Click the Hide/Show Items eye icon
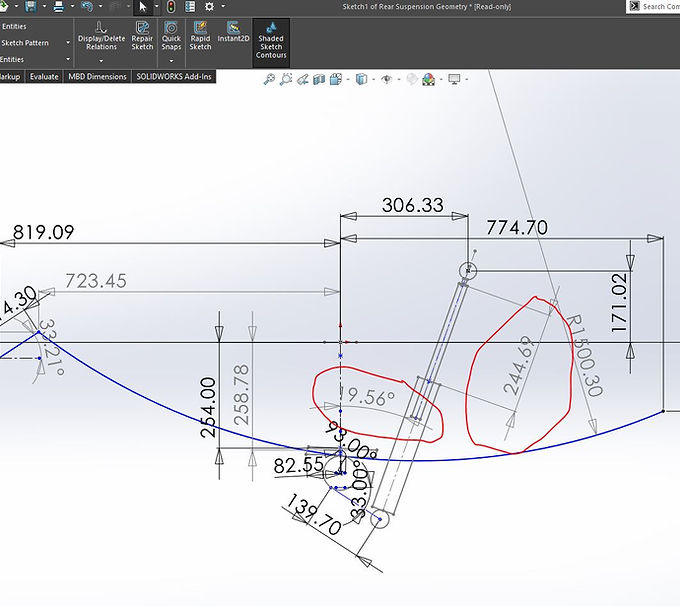The height and width of the screenshot is (606, 680). (386, 79)
